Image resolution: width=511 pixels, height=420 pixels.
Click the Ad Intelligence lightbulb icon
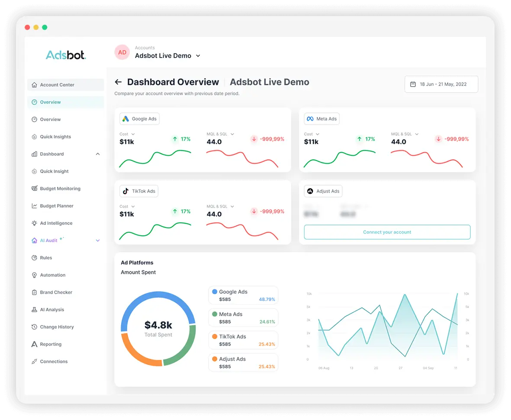tap(35, 223)
